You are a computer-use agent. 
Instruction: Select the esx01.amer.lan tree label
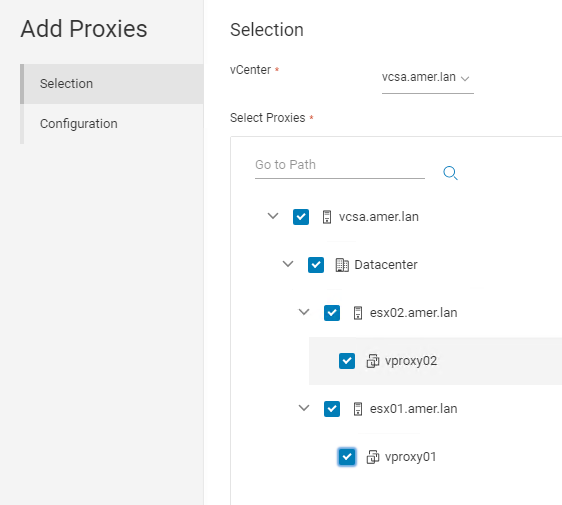click(413, 409)
